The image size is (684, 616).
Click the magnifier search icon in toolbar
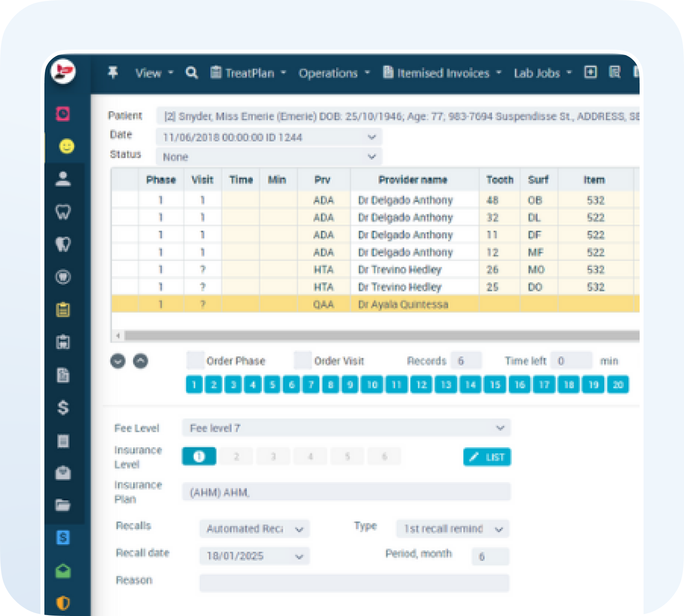pos(192,73)
